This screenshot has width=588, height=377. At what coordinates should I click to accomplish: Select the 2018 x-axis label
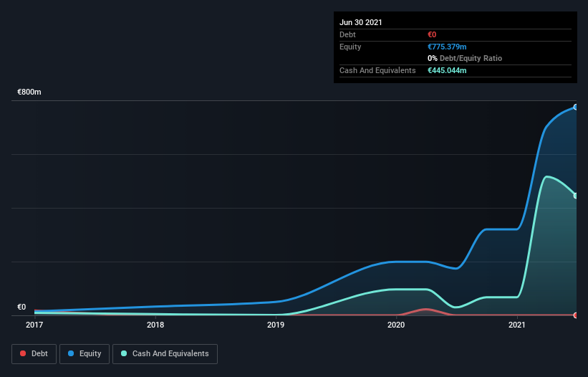pos(155,325)
